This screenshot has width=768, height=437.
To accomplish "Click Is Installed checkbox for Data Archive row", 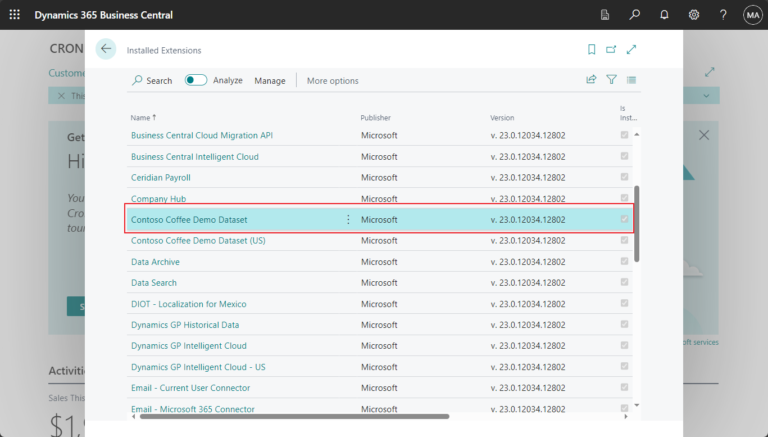I will point(625,261).
